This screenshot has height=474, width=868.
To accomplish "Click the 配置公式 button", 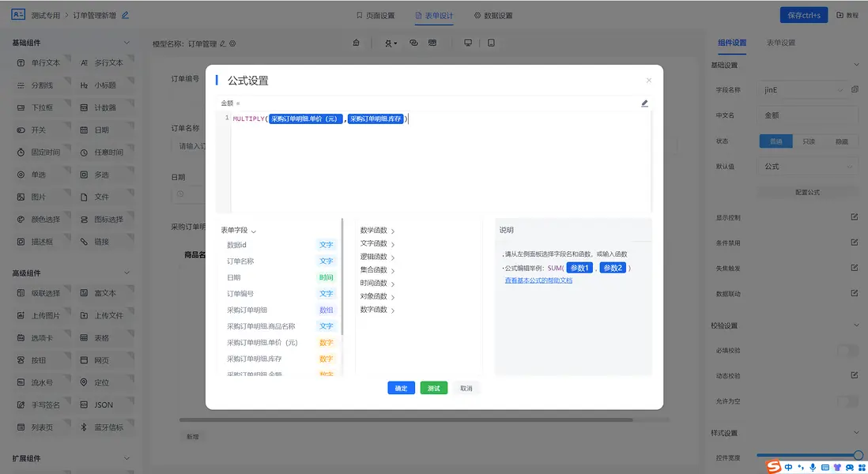I will click(807, 192).
